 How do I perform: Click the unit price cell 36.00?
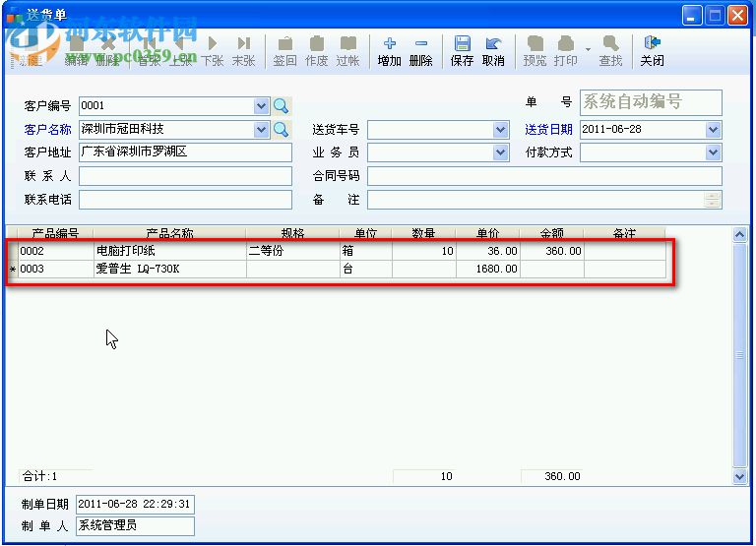[488, 251]
